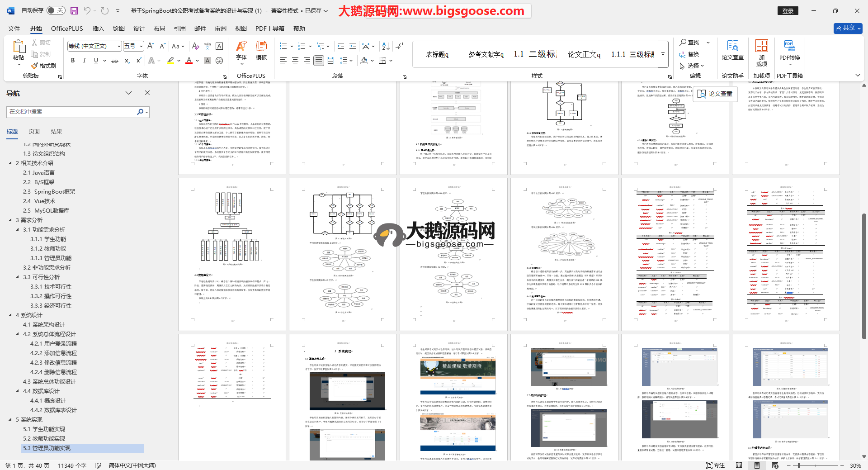Image resolution: width=868 pixels, height=470 pixels.
Task: Click the italic formatting icon
Action: coord(84,61)
